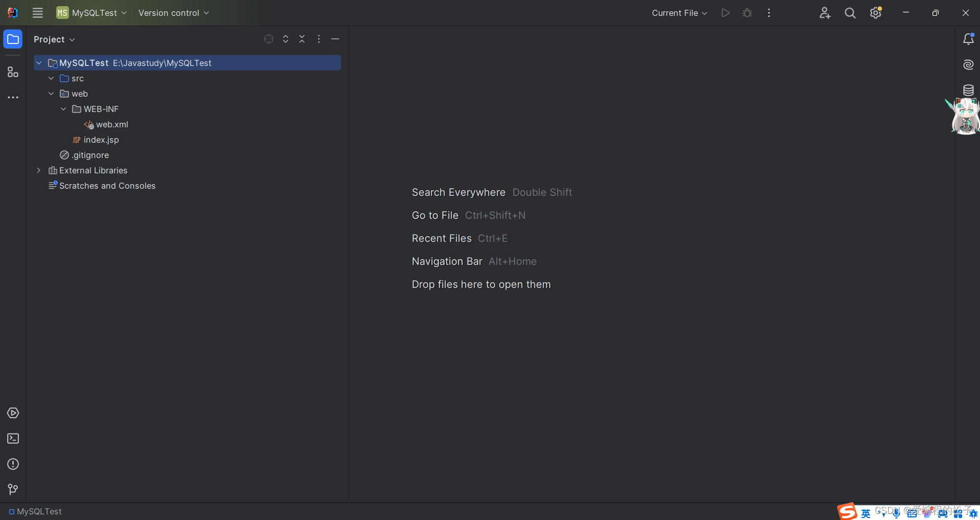Open more run actions menu

pyautogui.click(x=769, y=13)
